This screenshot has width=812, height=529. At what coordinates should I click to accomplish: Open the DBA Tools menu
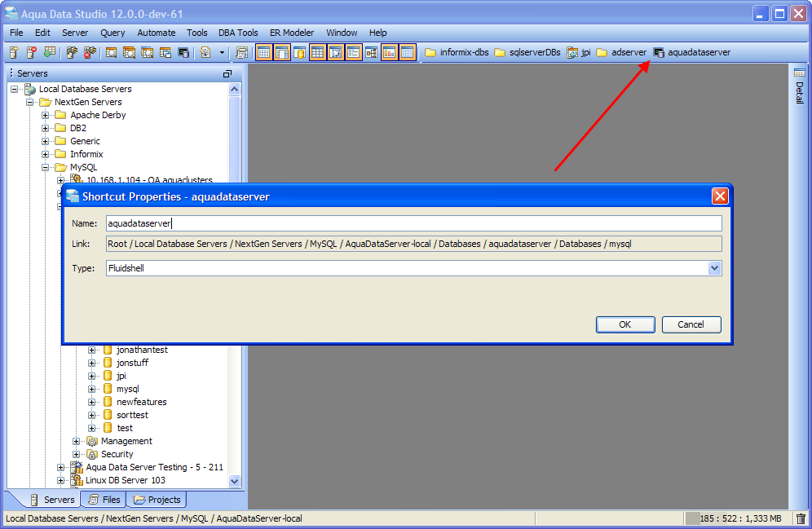[238, 33]
